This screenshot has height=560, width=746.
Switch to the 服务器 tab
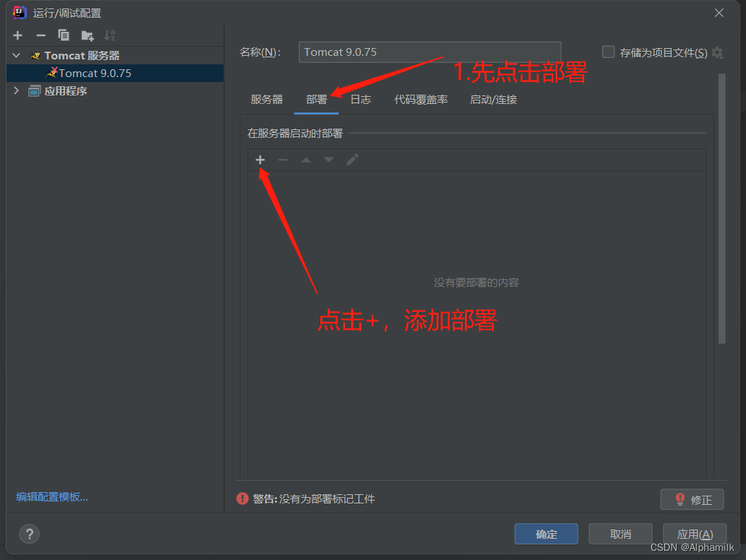[x=267, y=100]
